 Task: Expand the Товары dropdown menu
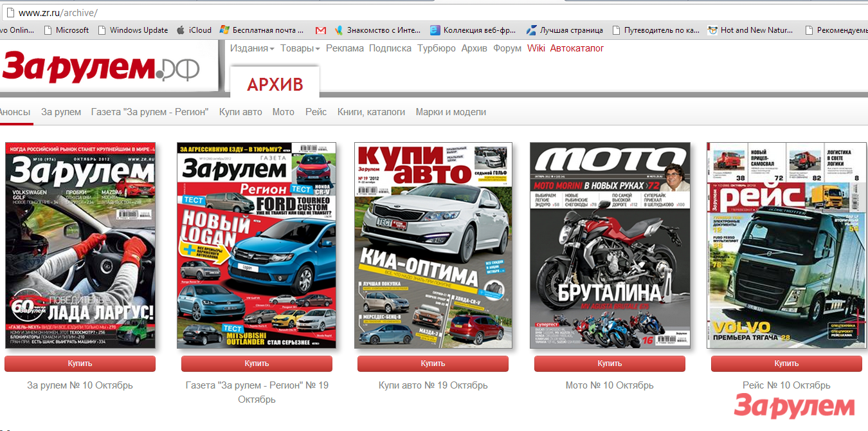pos(300,48)
